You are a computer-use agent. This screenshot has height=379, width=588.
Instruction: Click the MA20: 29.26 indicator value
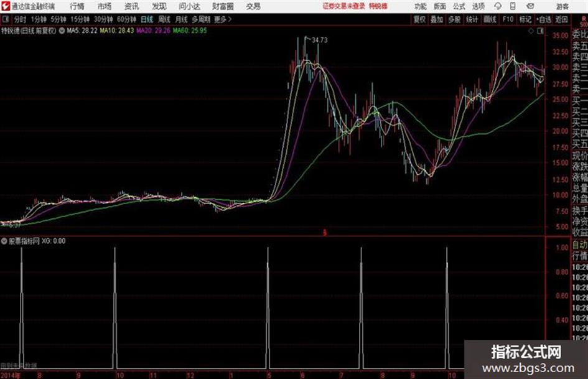tap(153, 30)
